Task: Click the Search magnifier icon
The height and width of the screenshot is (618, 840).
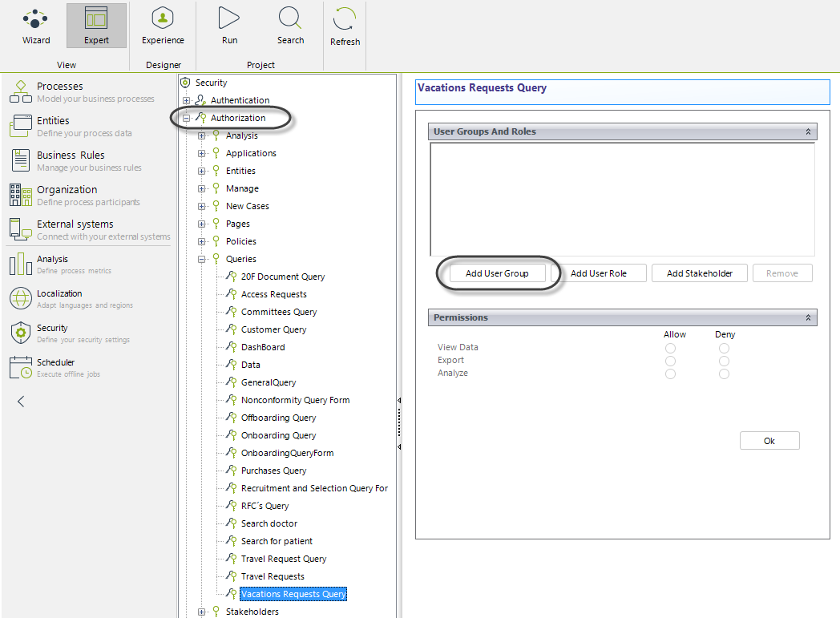Action: (290, 26)
